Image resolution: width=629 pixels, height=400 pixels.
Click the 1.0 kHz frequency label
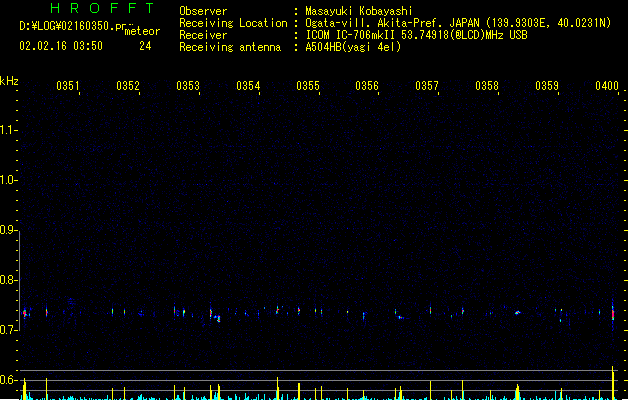click(7, 180)
